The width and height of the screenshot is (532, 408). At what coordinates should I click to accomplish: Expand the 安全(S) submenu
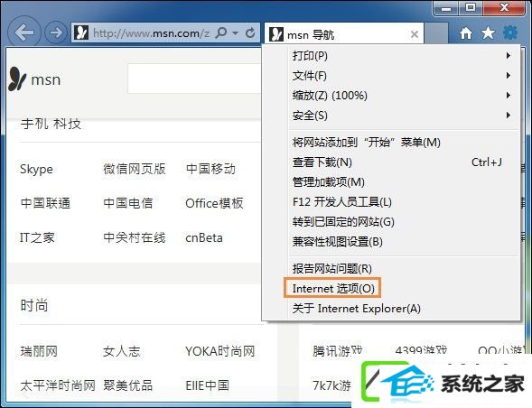coord(404,116)
